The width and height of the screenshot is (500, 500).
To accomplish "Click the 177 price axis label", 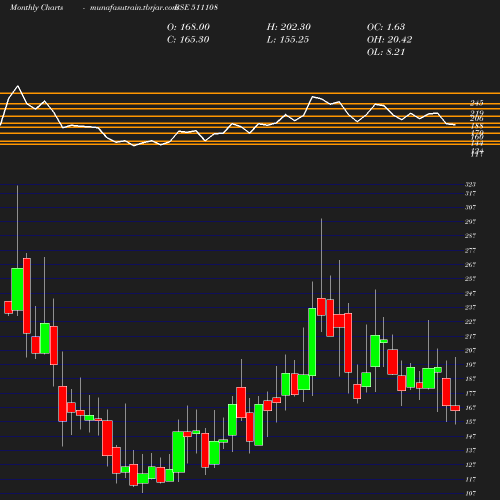I will pyautogui.click(x=470, y=393).
